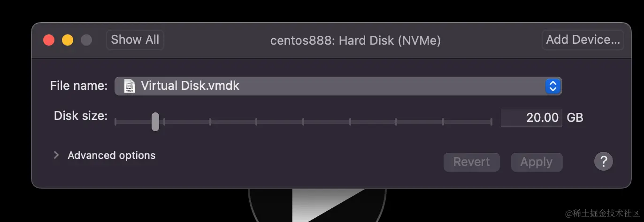Click the "File name:" label
644x222 pixels.
point(79,86)
